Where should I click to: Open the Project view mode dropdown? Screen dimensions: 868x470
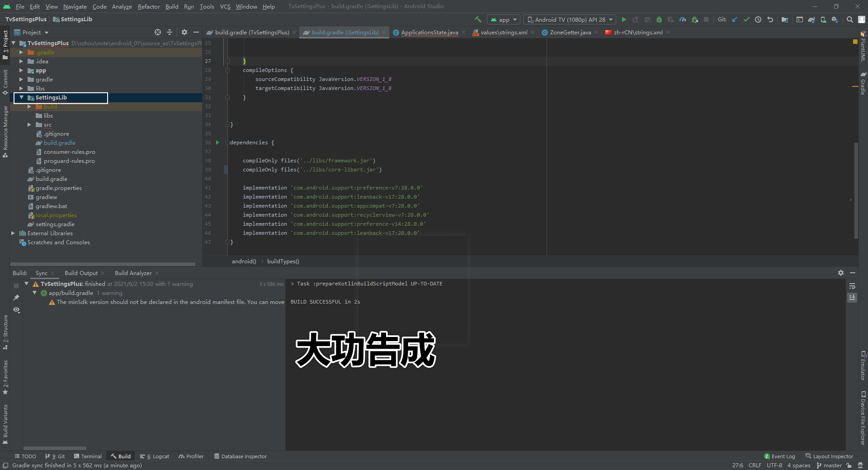tap(31, 32)
